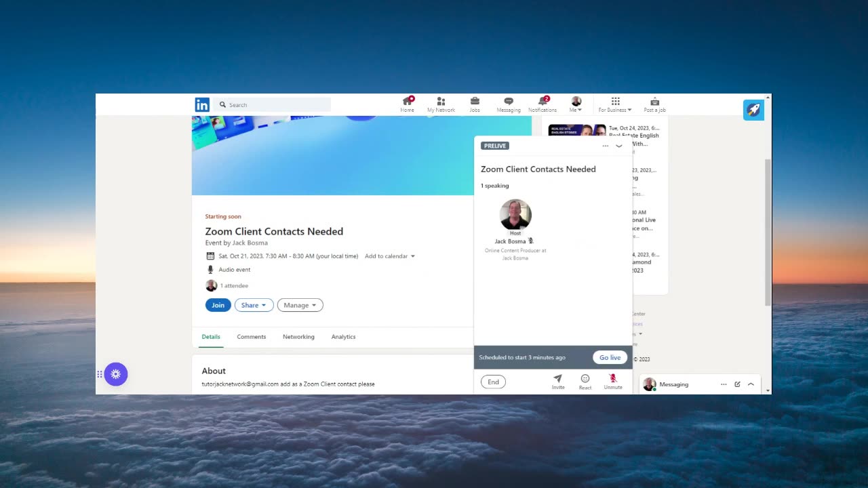Open Messaging in top navigation
This screenshot has width=868, height=488.
tap(509, 104)
